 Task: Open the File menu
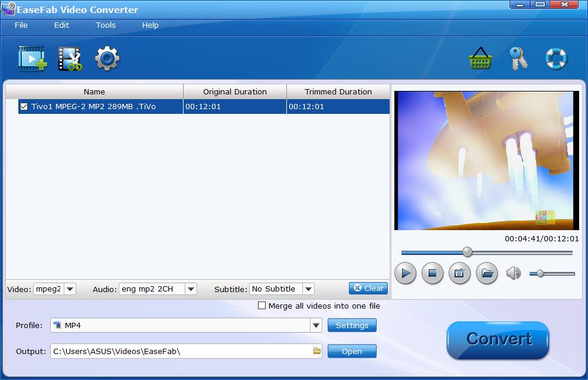21,25
